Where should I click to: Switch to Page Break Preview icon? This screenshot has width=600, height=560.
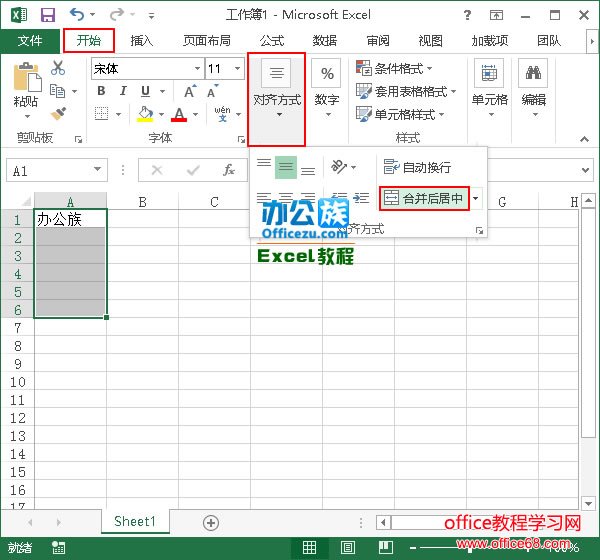385,548
